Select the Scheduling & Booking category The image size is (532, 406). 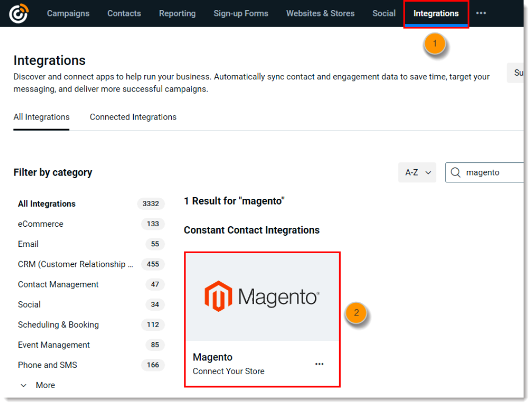click(58, 325)
